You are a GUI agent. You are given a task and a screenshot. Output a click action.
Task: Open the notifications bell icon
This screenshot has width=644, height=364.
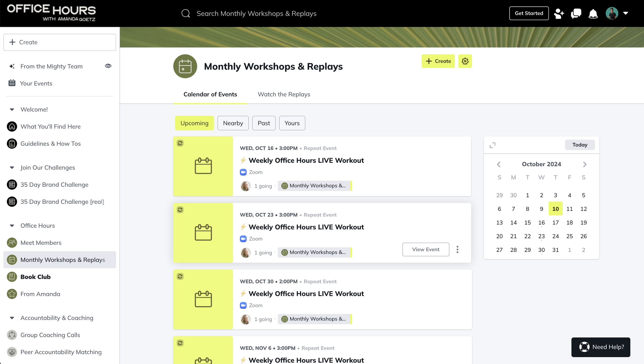coord(593,13)
